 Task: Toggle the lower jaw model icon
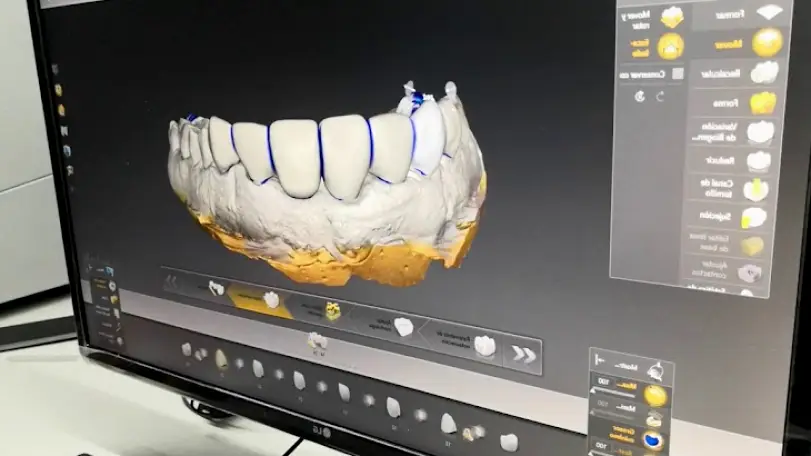pyautogui.click(x=655, y=418)
